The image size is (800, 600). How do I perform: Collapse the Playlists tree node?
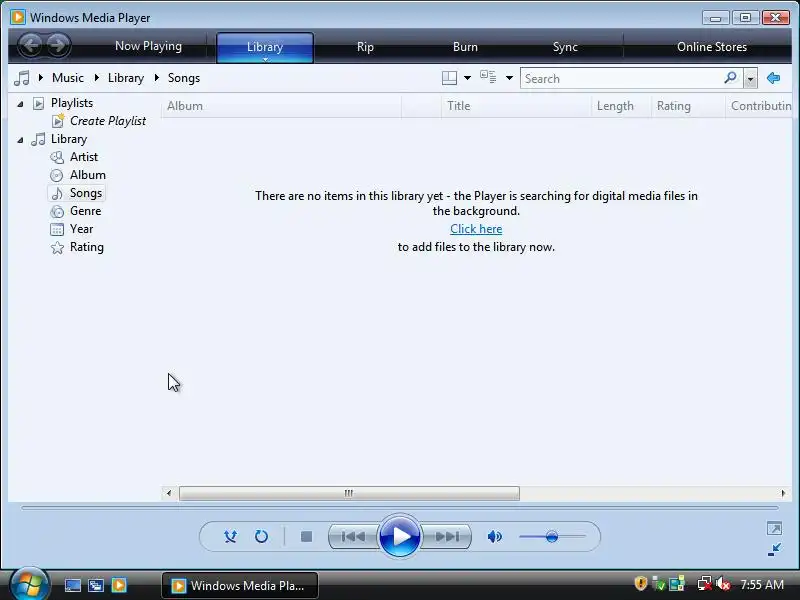[x=20, y=104]
